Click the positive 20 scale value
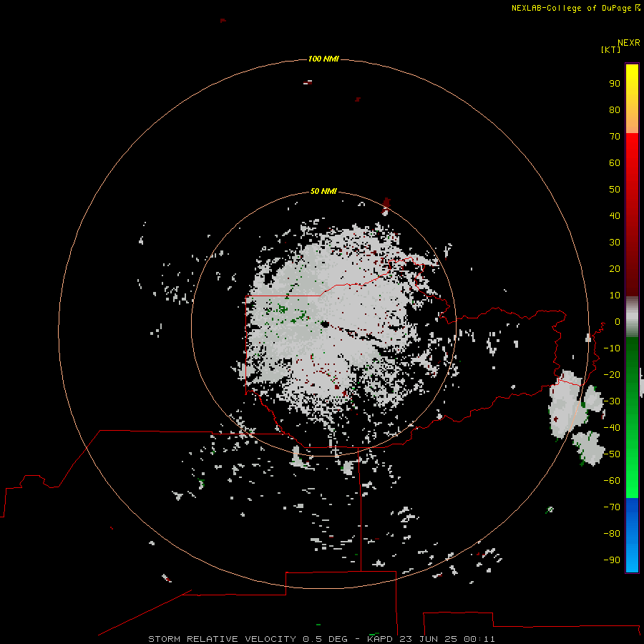The image size is (644, 644). tap(615, 268)
